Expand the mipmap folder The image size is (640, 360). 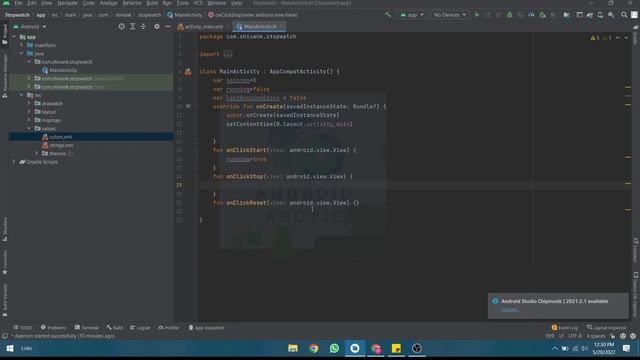pyautogui.click(x=29, y=120)
